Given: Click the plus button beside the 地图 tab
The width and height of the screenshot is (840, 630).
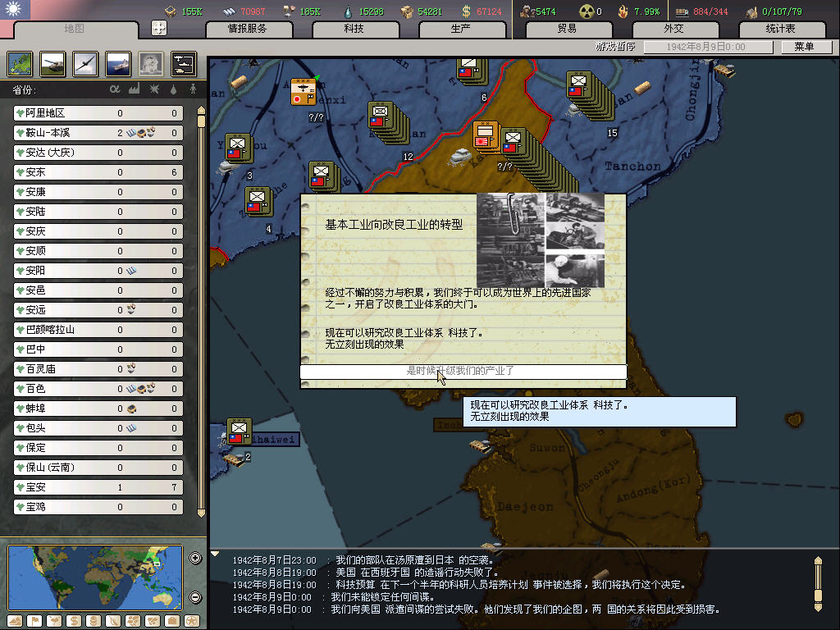Looking at the screenshot, I should (158, 28).
